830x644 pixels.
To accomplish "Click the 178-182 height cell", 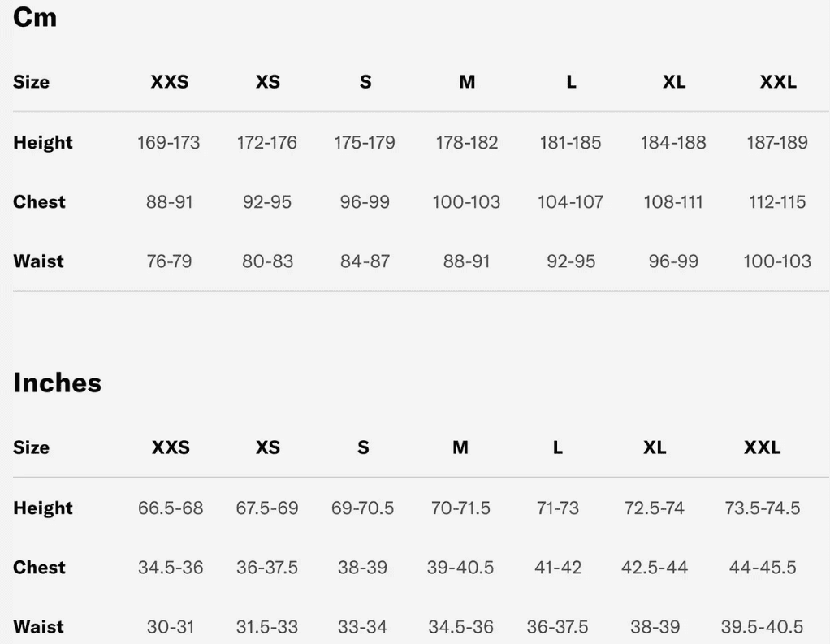I will [x=467, y=143].
